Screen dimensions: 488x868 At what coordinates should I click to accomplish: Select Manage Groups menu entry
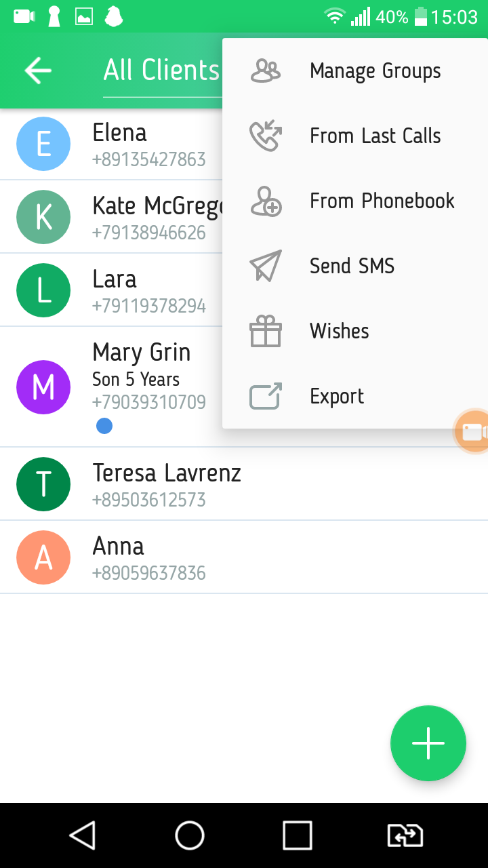375,71
